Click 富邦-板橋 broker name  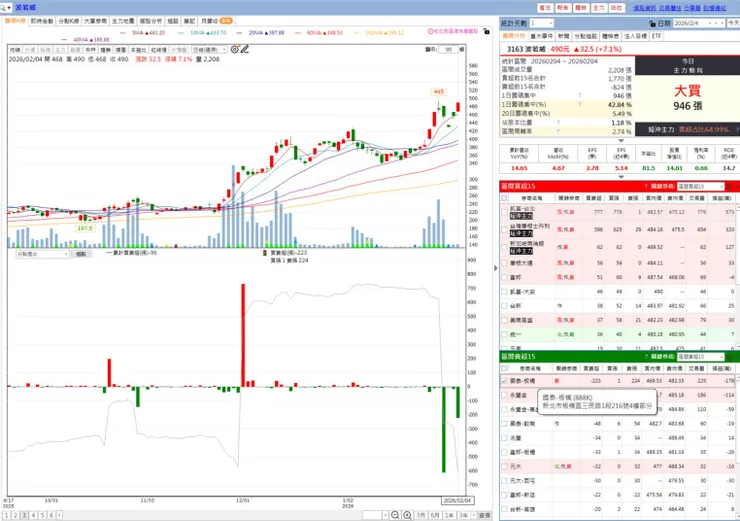(522, 452)
